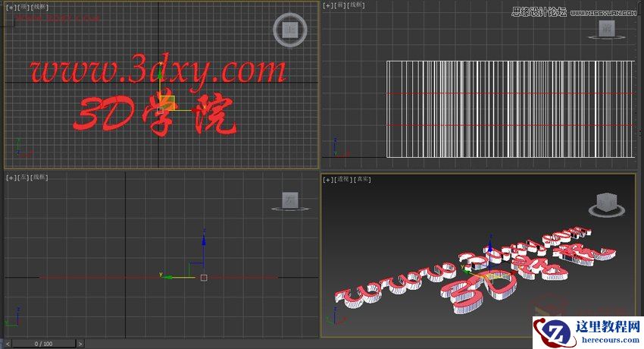Viewport: 644px width, 349px height.
Task: Open the [+] menu in Top viewport
Action: (x=11, y=7)
